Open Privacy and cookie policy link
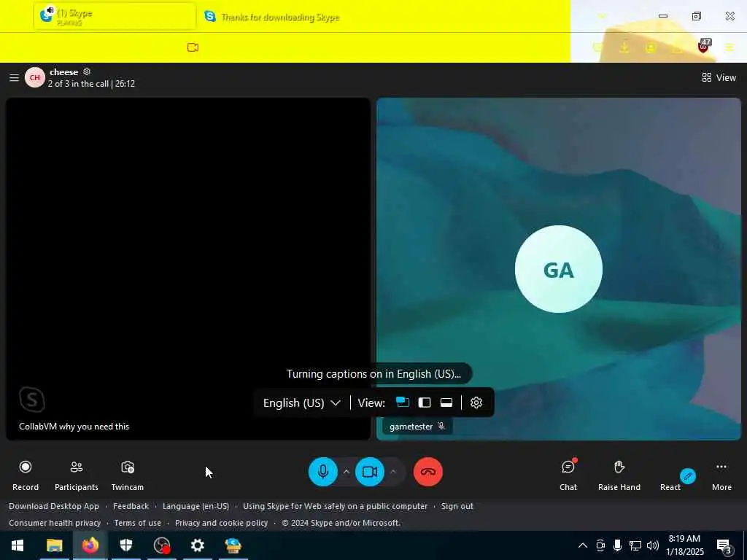This screenshot has width=747, height=560. [222, 523]
